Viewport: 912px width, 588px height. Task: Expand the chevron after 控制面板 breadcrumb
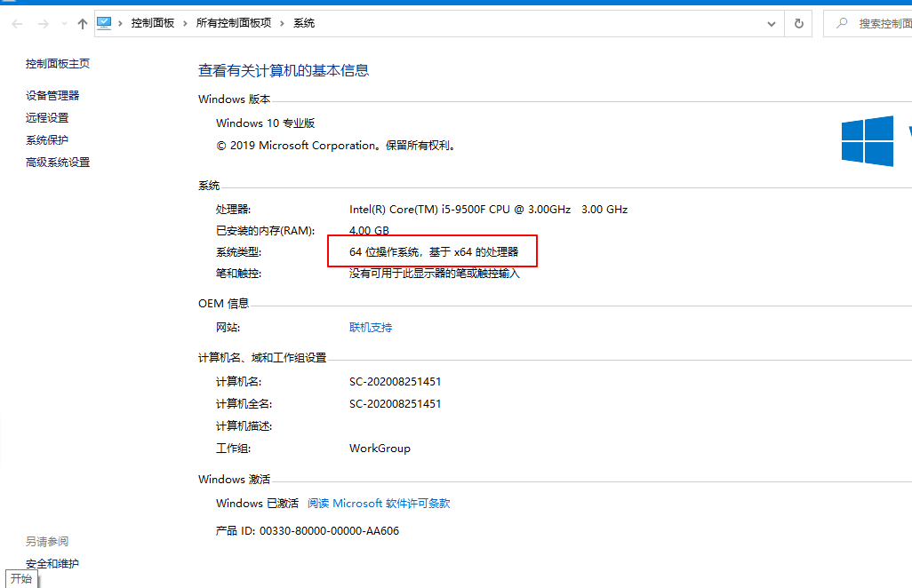[x=185, y=24]
